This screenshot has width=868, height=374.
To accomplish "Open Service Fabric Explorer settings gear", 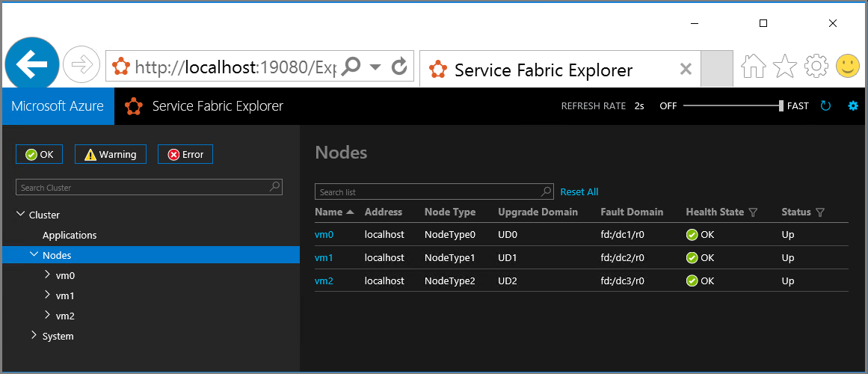I will click(853, 106).
